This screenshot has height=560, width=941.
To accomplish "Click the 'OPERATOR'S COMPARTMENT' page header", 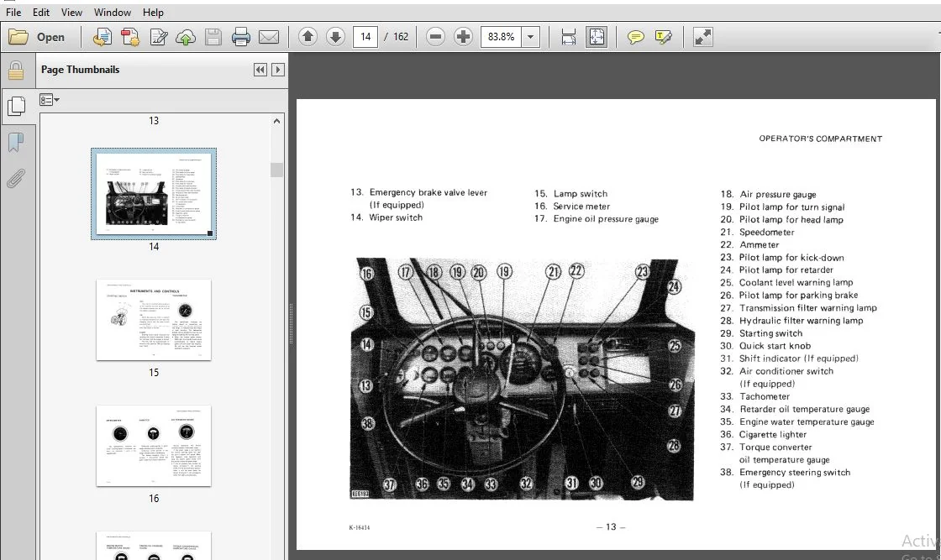I will (820, 139).
